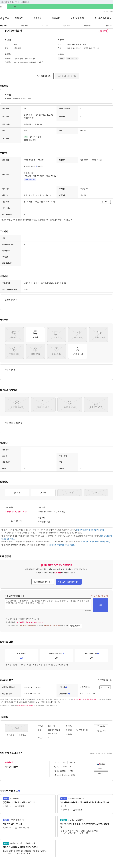Click the 로그인 link
Viewport: 113px width, 868px height.
106,11
